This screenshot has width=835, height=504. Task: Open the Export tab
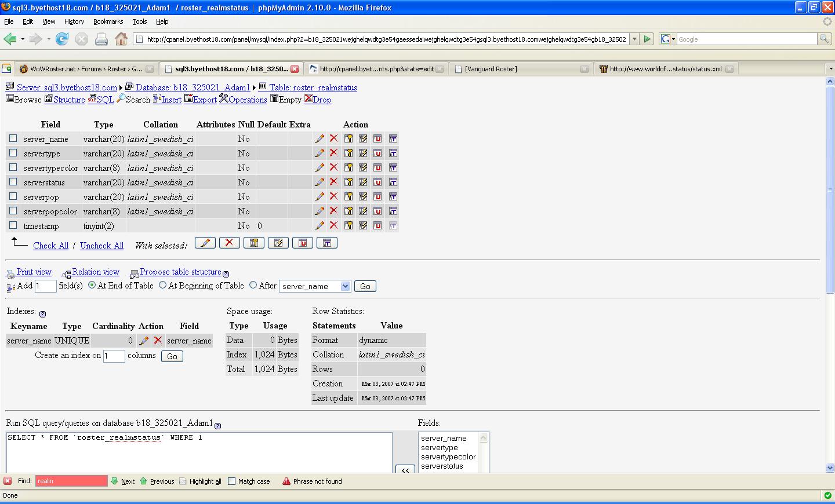click(201, 100)
